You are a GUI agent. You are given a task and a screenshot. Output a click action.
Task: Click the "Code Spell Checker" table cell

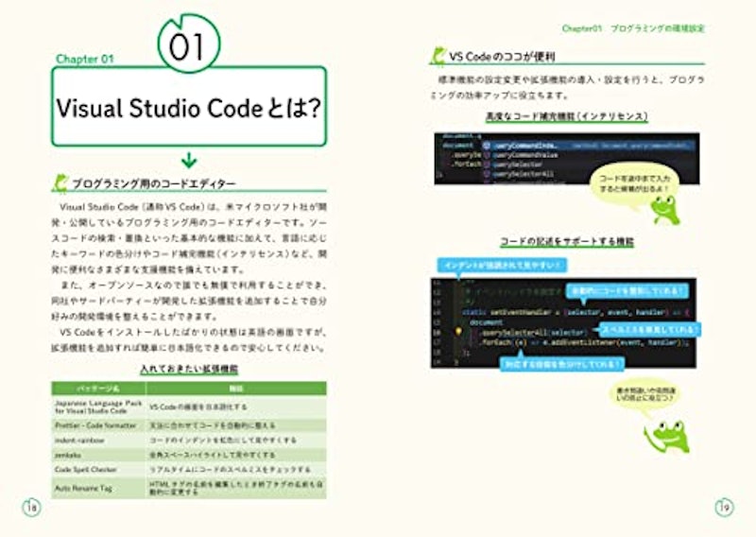99,469
